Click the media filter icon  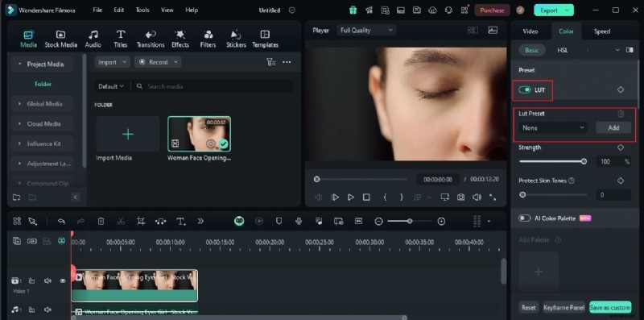tap(270, 62)
